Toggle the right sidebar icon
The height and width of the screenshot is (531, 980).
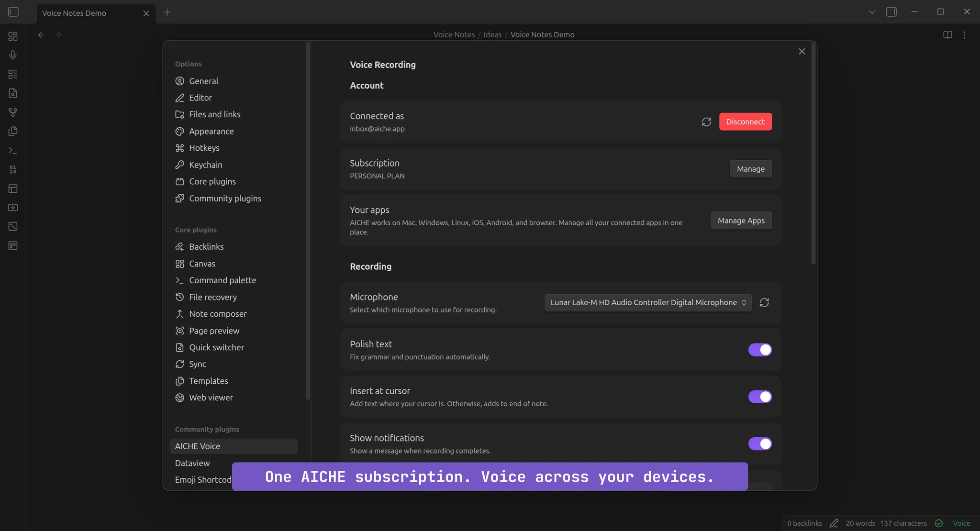pos(891,12)
